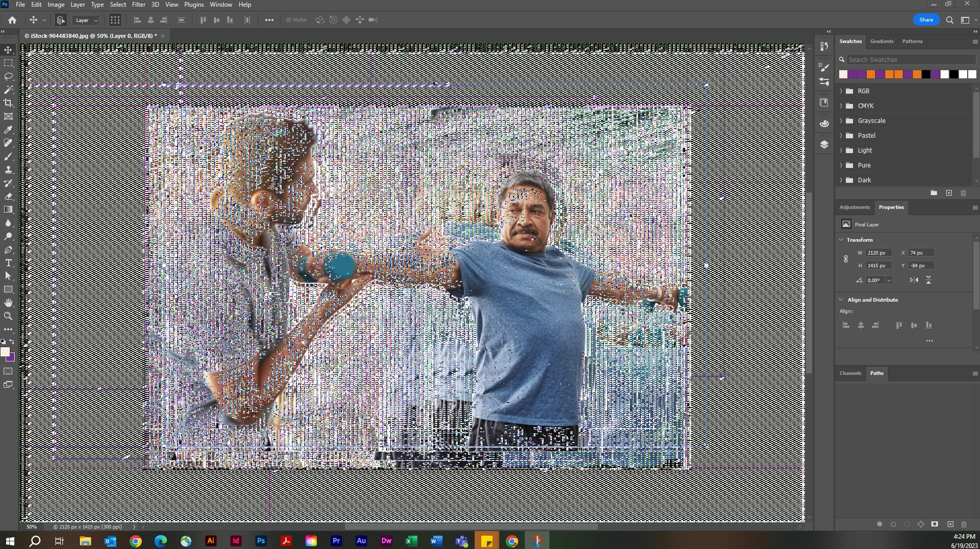Select the Eraser tool
This screenshot has width=980, height=549.
(8, 196)
